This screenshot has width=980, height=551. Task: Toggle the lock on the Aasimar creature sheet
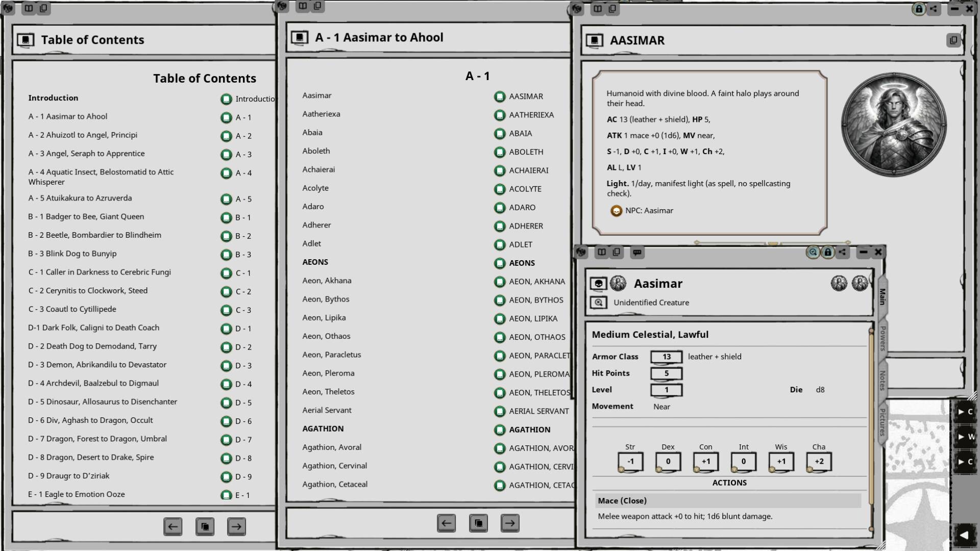click(x=828, y=252)
